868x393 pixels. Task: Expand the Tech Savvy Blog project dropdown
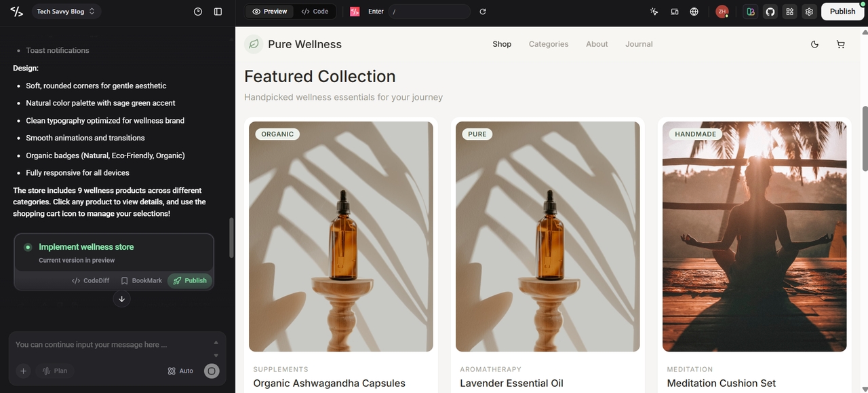coord(66,12)
